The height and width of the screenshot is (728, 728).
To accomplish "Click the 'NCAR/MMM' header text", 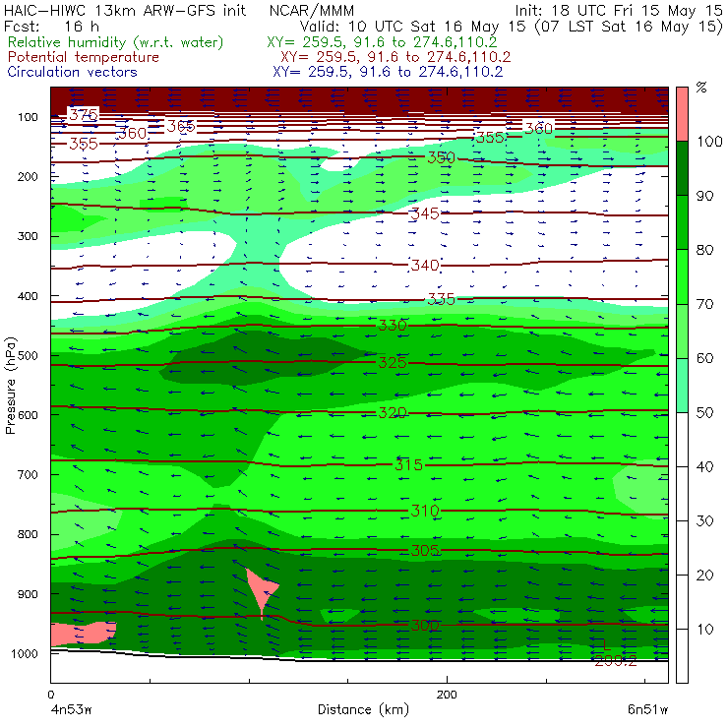I will click(x=312, y=10).
